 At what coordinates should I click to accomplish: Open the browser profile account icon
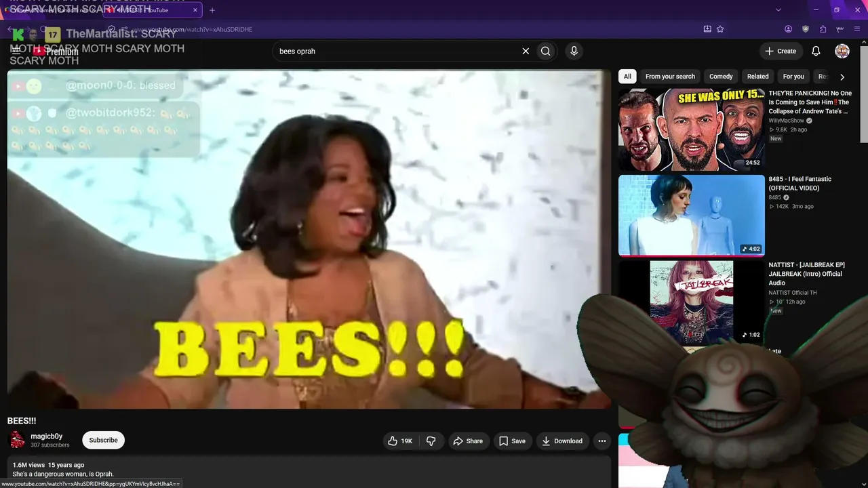coord(788,29)
